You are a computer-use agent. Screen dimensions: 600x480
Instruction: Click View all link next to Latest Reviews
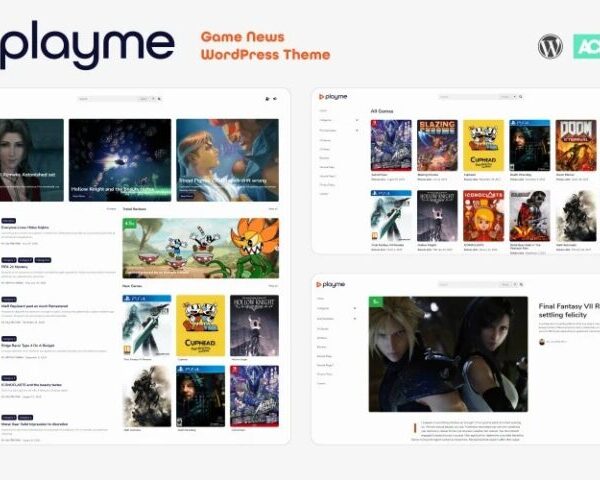pyautogui.click(x=273, y=209)
